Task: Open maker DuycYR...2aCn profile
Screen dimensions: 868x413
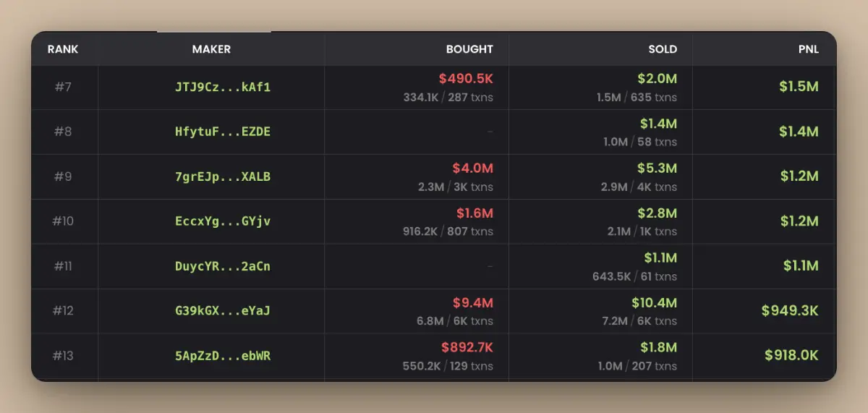Action: point(223,267)
